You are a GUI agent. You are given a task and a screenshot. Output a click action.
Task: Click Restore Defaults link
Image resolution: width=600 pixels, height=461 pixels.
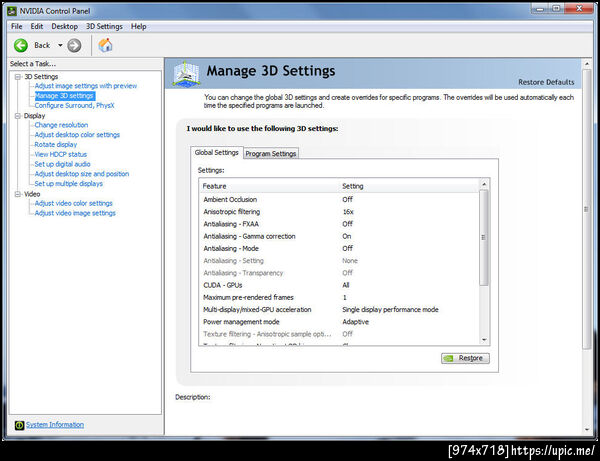coord(546,82)
